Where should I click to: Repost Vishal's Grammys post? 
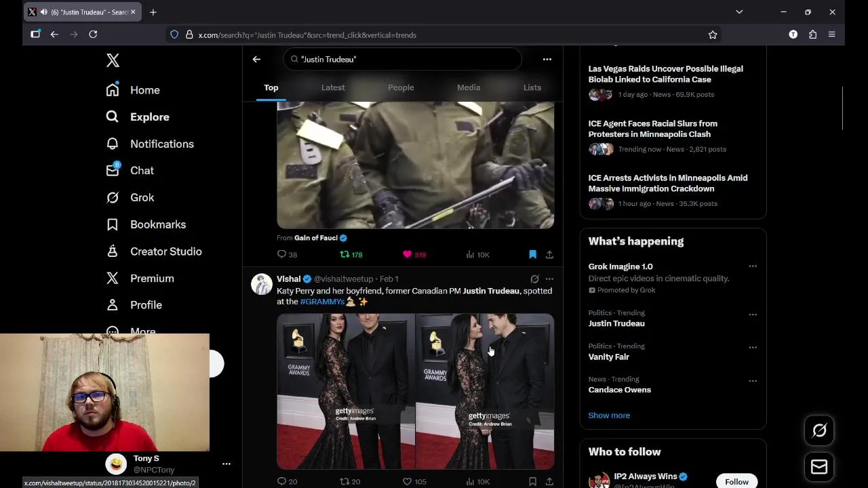tap(350, 482)
